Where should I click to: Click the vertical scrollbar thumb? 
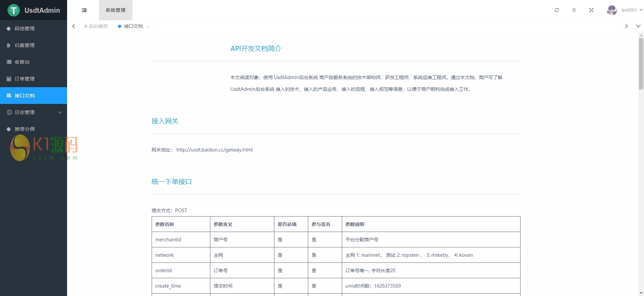pos(641,64)
